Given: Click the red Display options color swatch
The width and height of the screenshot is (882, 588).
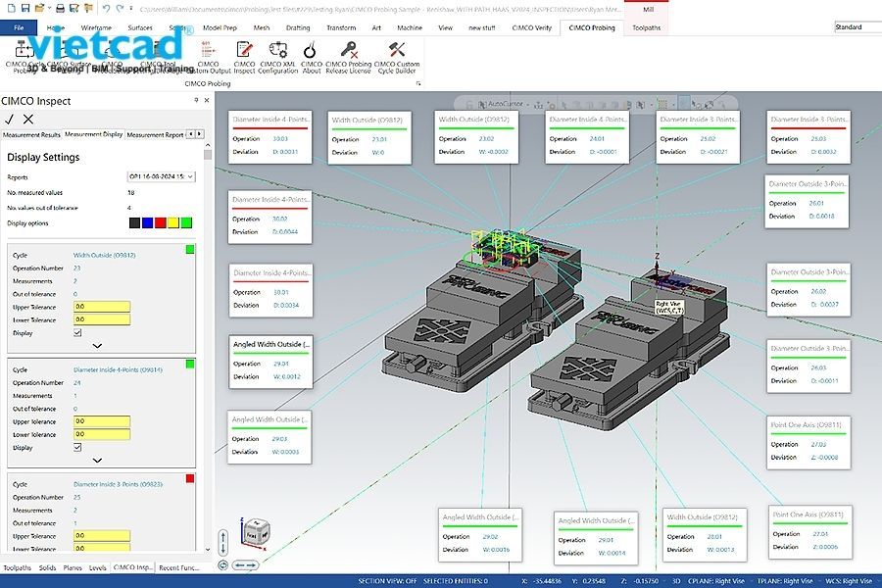Looking at the screenshot, I should pos(161,222).
